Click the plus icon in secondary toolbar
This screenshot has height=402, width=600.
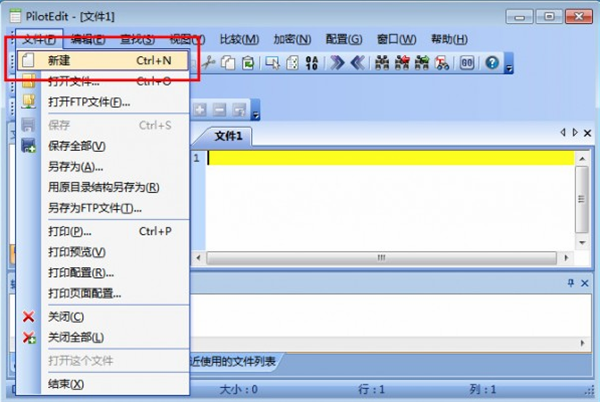point(199,110)
